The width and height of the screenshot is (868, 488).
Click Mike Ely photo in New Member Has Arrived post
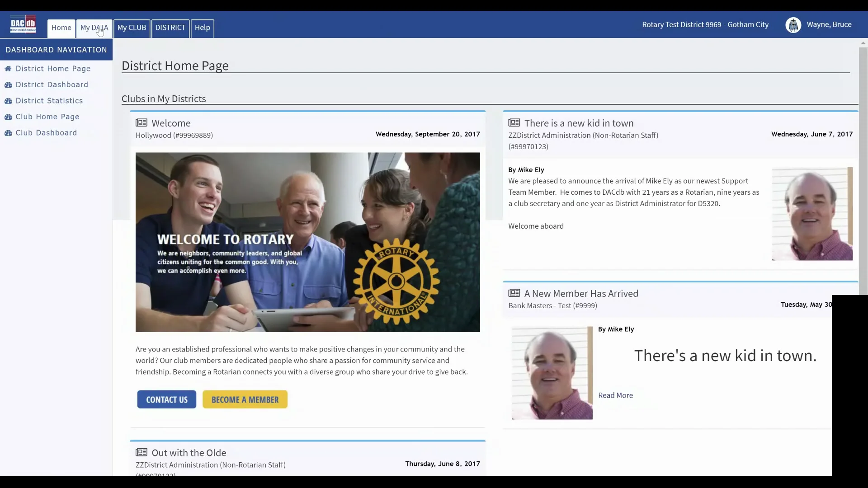click(x=552, y=373)
